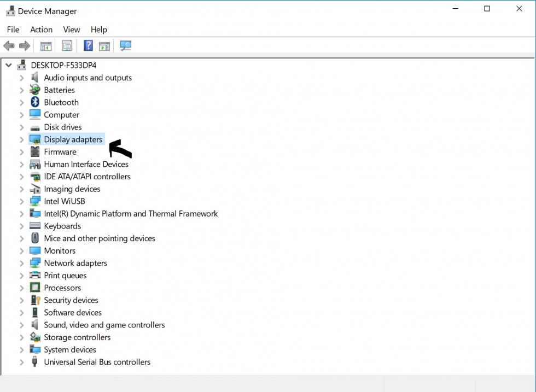Viewport: 536px width, 392px height.
Task: Select the Keyboards label
Action: point(62,226)
